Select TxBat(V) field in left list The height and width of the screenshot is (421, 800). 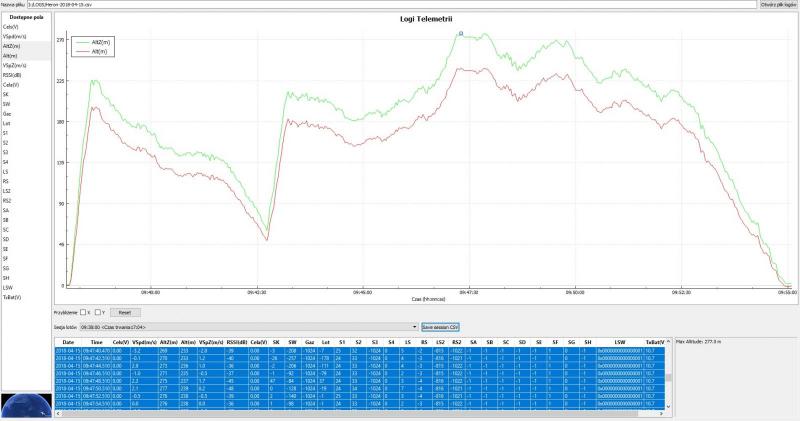point(13,297)
